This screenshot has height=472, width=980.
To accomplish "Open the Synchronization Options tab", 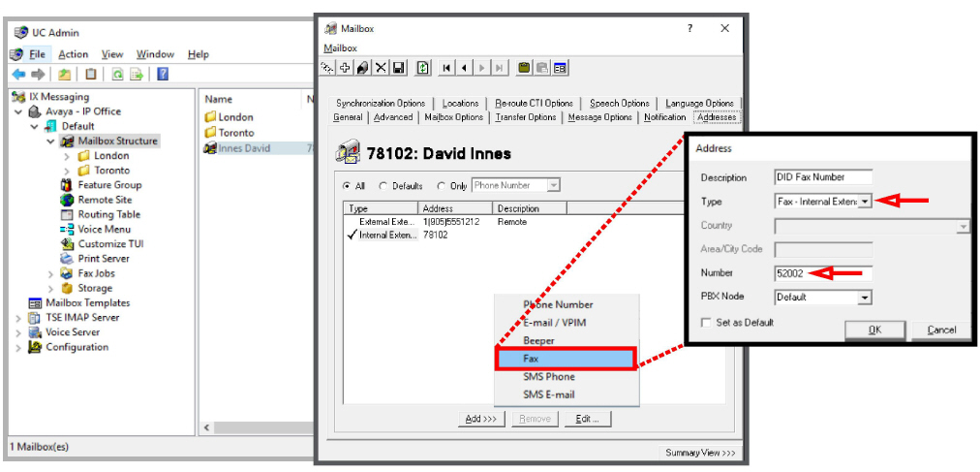I will point(381,103).
